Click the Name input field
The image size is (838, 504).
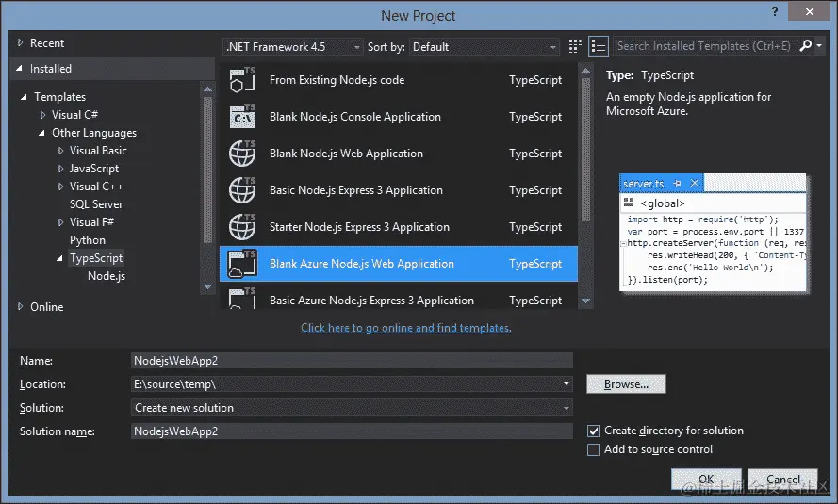pyautogui.click(x=352, y=361)
